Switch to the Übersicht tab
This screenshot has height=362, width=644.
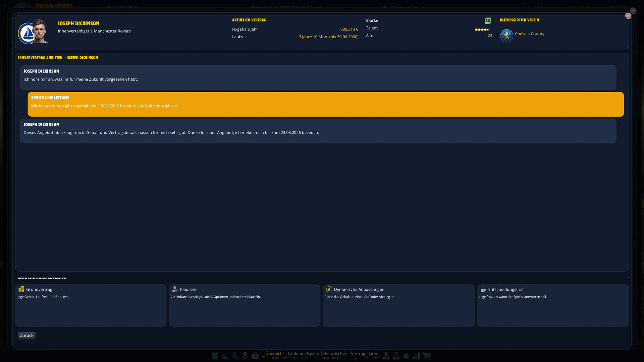[274, 354]
